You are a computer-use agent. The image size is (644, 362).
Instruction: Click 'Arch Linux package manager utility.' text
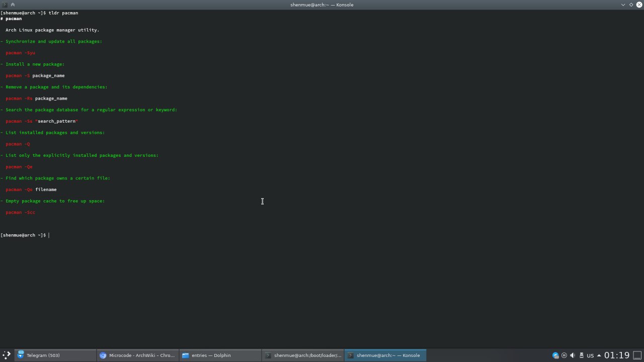(52, 30)
